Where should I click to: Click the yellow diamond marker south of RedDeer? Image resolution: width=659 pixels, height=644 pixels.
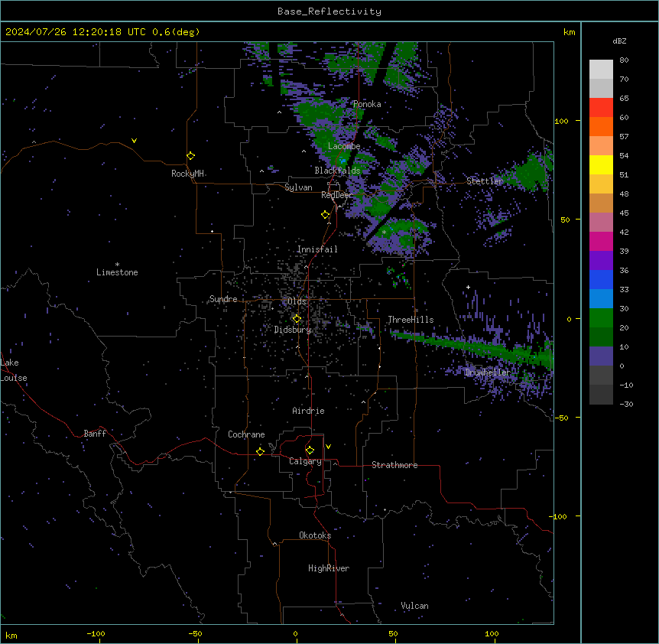[x=326, y=215]
